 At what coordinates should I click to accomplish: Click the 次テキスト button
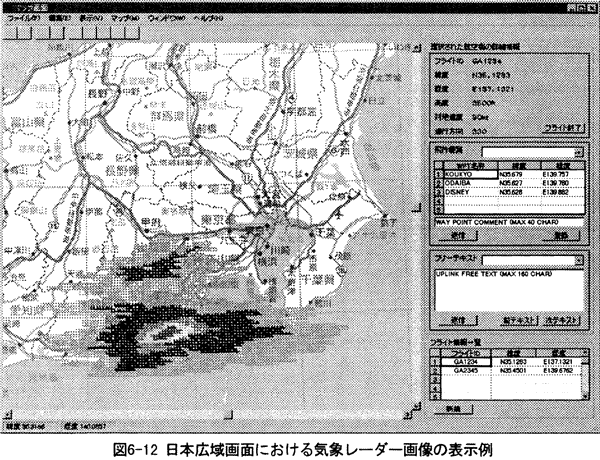pyautogui.click(x=561, y=320)
